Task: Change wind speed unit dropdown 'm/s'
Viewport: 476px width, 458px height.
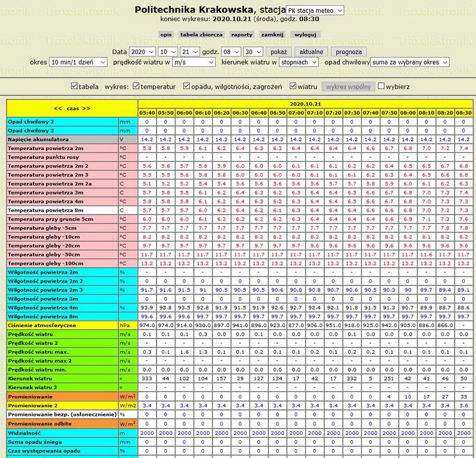Action: (194, 62)
